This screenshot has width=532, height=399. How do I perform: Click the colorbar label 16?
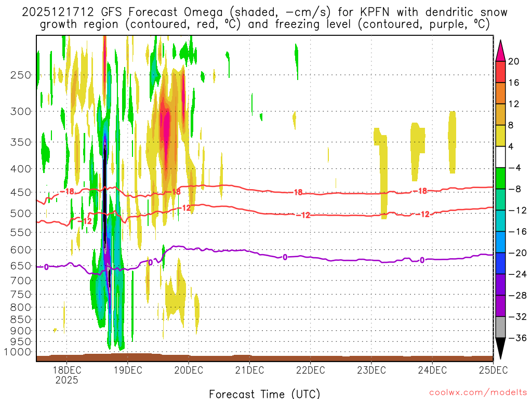[x=514, y=83]
